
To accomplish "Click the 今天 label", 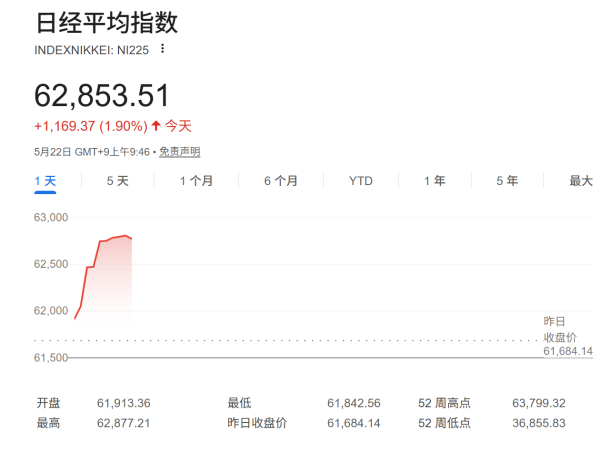I will (178, 126).
